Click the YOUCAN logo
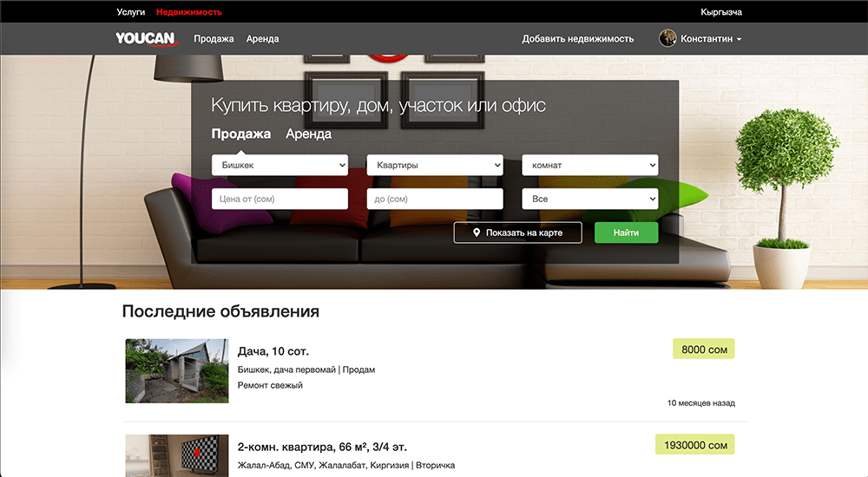 (x=147, y=39)
